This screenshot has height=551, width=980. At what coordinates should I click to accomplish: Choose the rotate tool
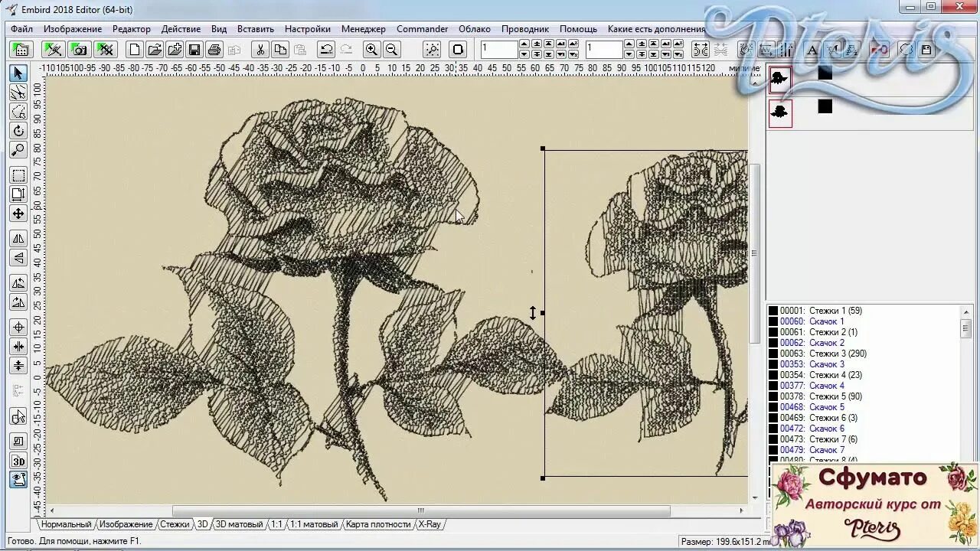point(18,131)
